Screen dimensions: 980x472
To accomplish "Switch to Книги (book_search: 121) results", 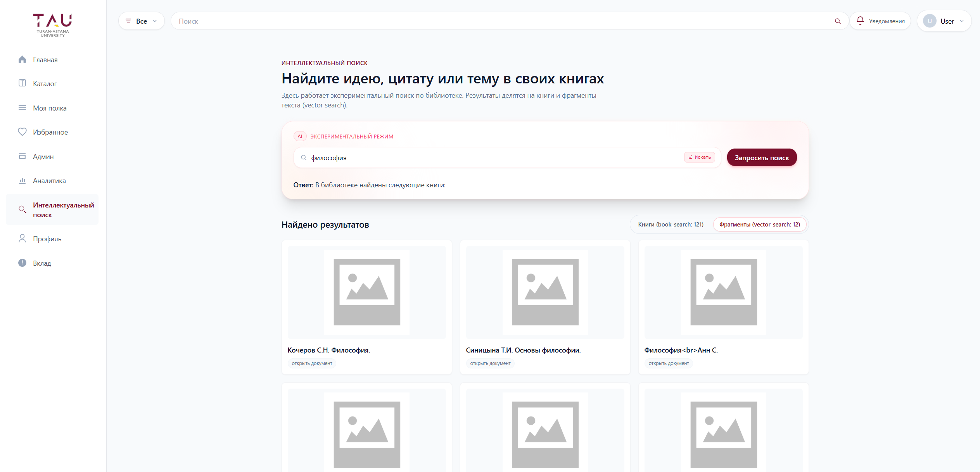I will click(671, 225).
